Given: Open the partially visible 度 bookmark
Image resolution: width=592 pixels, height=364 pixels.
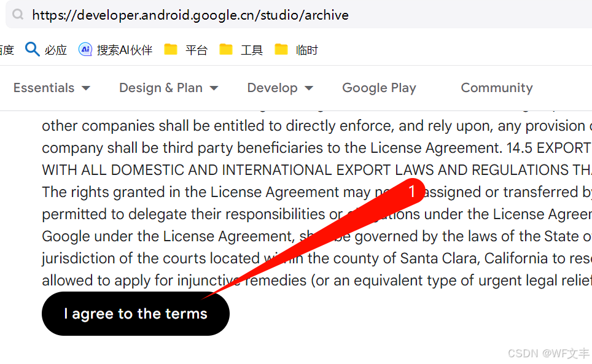Looking at the screenshot, I should (x=7, y=50).
